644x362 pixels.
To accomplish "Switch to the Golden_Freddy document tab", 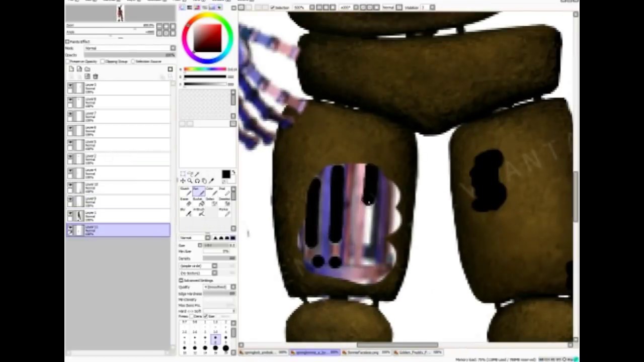I will coord(418,352).
